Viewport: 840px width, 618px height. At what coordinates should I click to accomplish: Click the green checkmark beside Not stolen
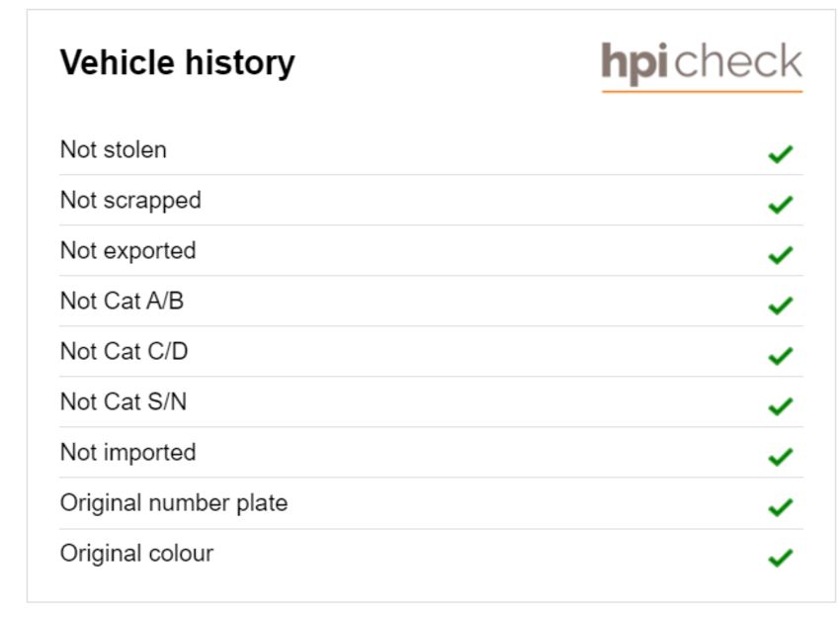(781, 154)
